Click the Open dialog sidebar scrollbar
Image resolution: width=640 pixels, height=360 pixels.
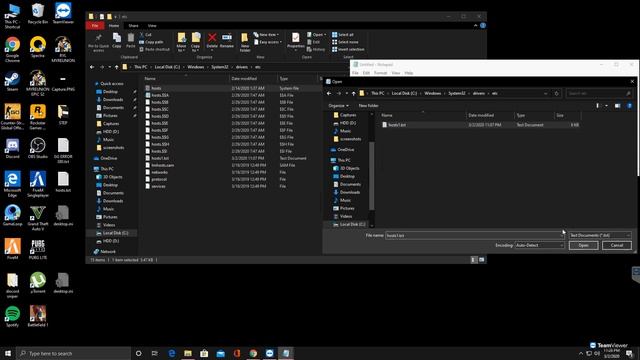(371, 176)
